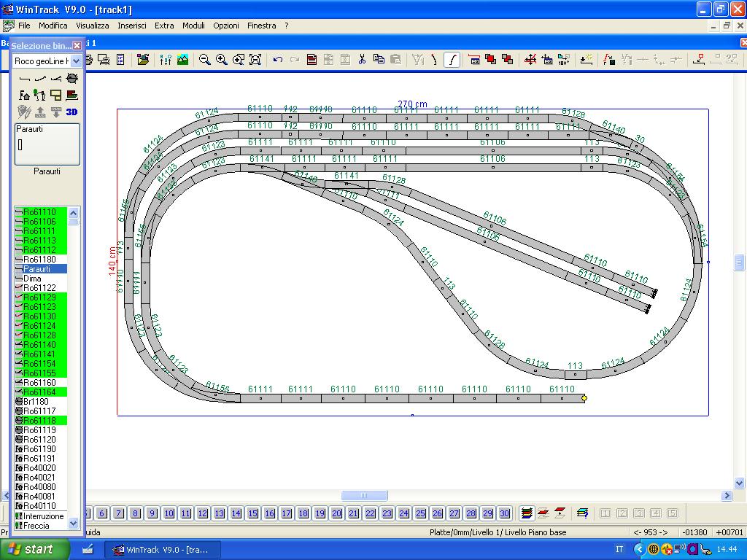This screenshot has height=560, width=747.
Task: Click the WinTrack V9.0 taskbar button
Action: [162, 550]
